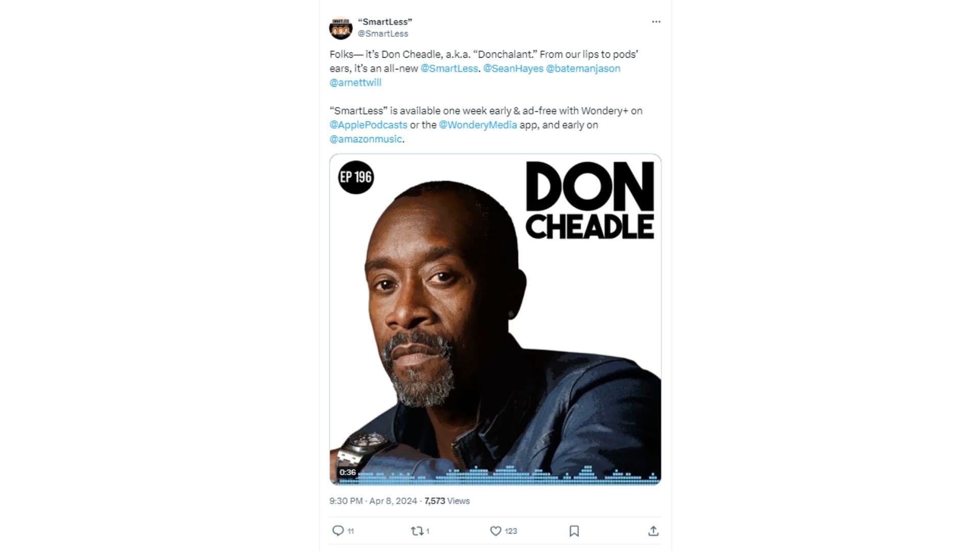Screen dimensions: 980x551
Task: Open the “SmartLess” display name
Action: click(385, 21)
